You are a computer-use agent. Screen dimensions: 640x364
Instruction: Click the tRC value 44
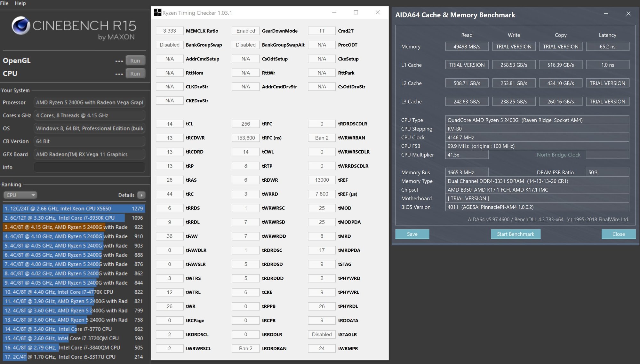tap(170, 194)
